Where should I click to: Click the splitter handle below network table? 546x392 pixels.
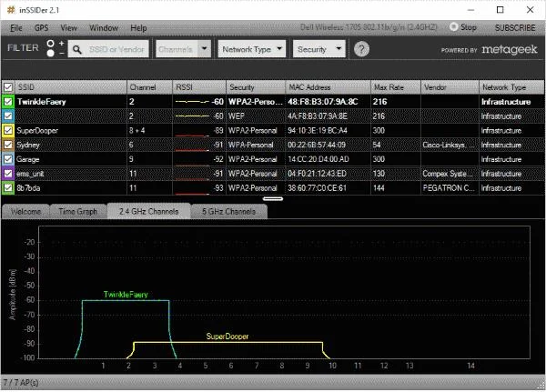coord(273,199)
